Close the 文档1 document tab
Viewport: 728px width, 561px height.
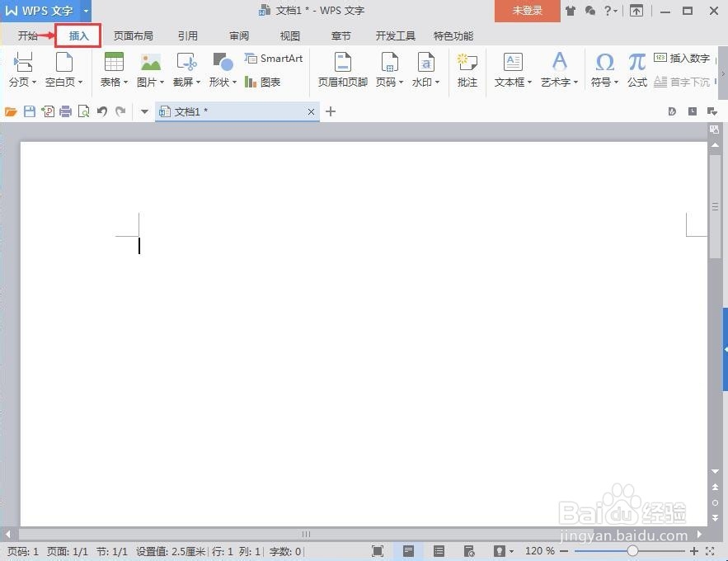click(311, 111)
